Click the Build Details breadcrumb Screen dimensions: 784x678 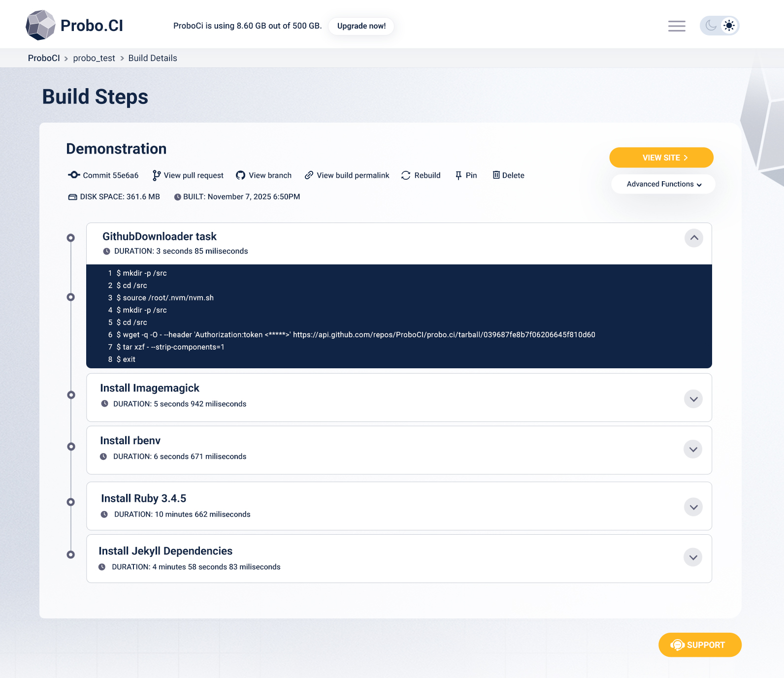[x=153, y=58]
